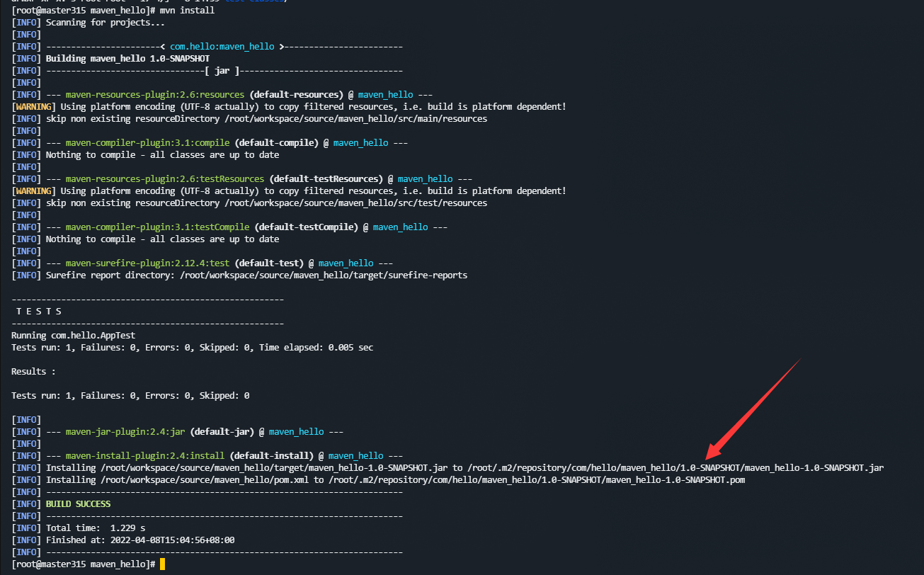This screenshot has height=575, width=924.
Task: Click the '.m2/repository' destination path ending in .jar
Action: point(675,468)
